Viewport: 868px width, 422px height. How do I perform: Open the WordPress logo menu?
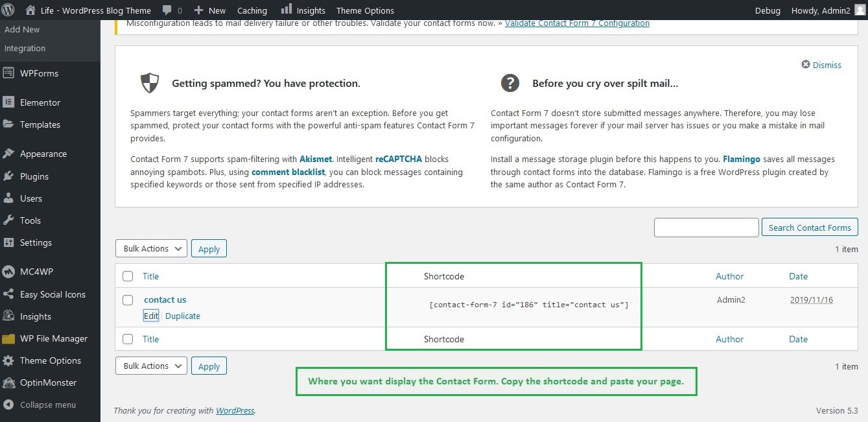(8, 10)
